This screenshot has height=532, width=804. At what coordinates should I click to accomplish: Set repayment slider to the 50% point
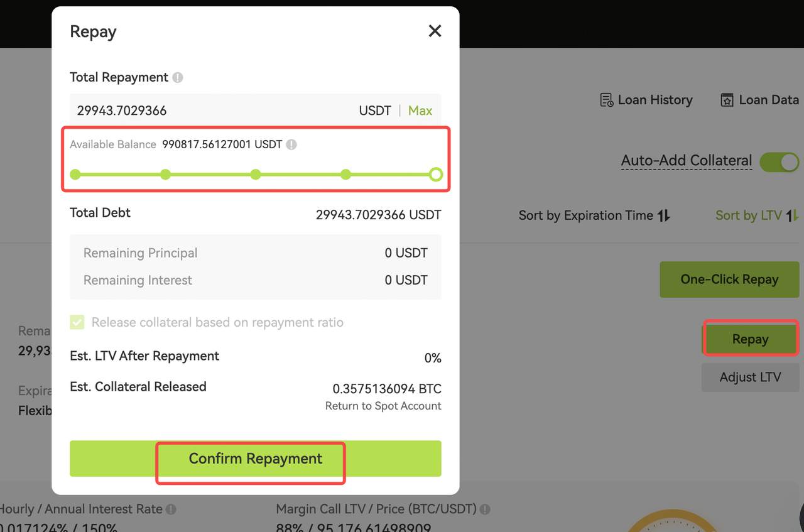pos(256,175)
